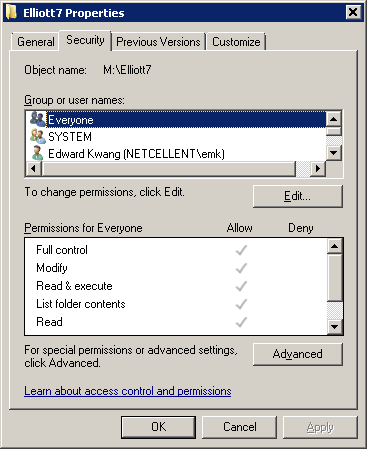Open the Edit permissions dialog
Viewport: 367px width, 449px height.
pos(298,196)
